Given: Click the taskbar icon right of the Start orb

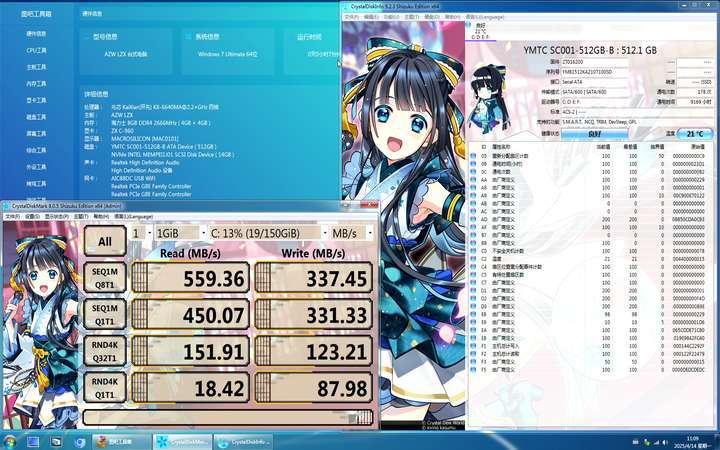Looking at the screenshot, I should (x=33, y=442).
